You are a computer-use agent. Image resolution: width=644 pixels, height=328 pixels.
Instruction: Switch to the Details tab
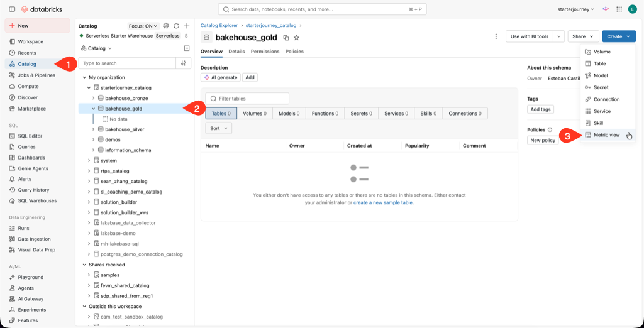(x=236, y=52)
